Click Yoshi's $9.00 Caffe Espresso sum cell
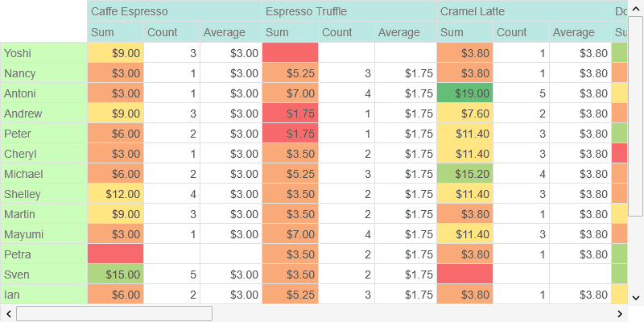 [115, 53]
